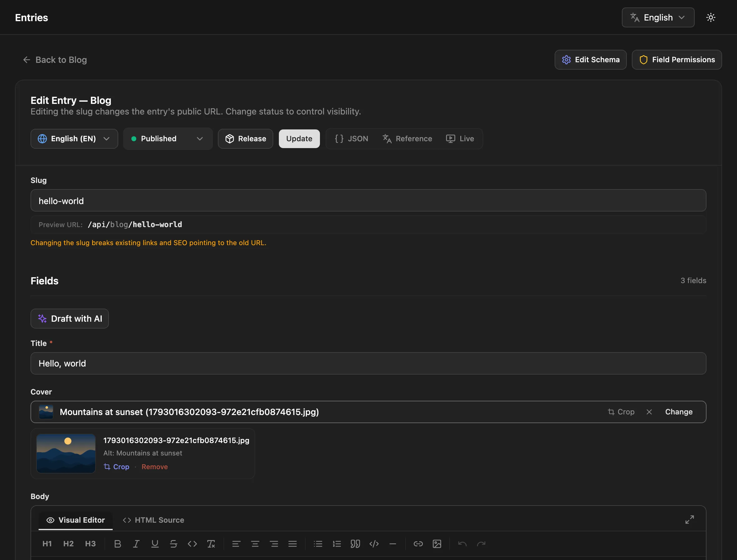Apply Heading 2 format

[68, 544]
